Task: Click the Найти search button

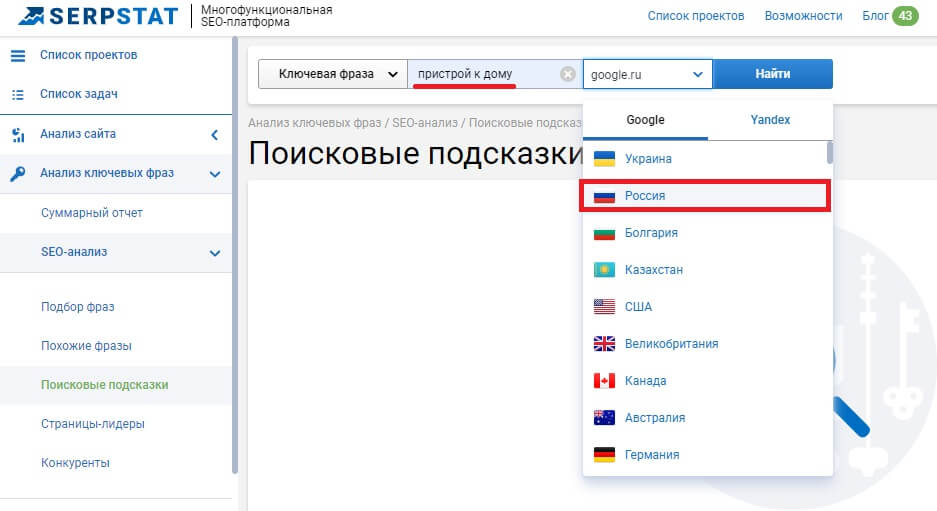Action: pyautogui.click(x=773, y=74)
